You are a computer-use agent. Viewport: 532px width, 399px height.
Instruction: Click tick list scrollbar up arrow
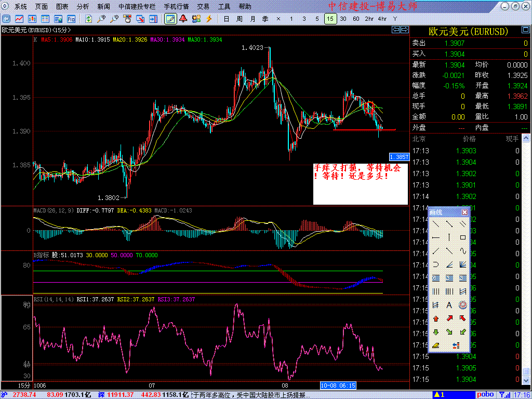click(x=526, y=138)
